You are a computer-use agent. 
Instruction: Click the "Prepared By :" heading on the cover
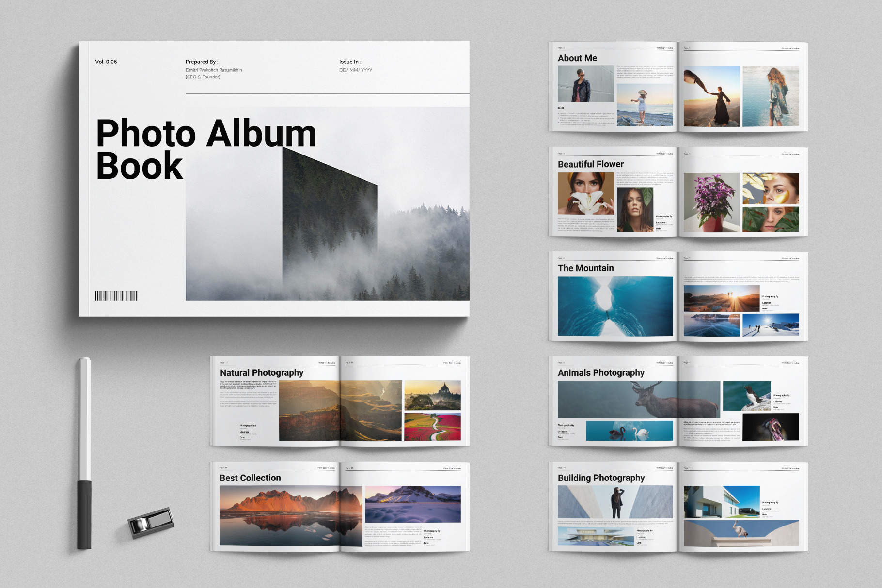click(x=202, y=62)
